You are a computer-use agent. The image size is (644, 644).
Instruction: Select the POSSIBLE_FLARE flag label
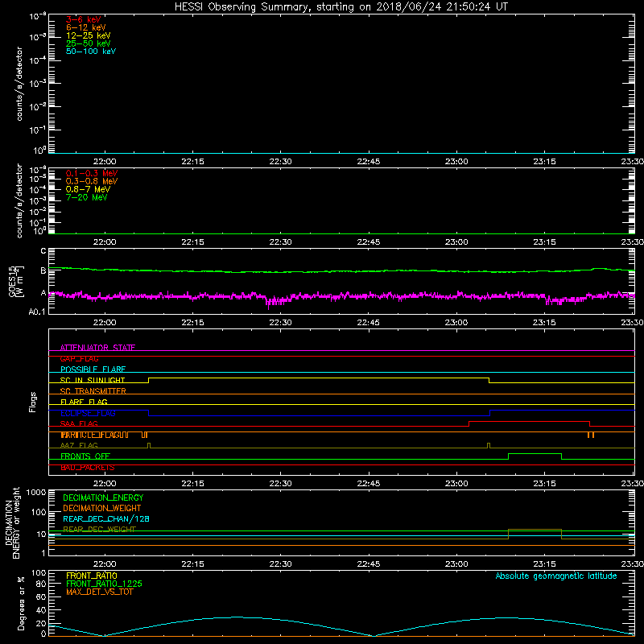pyautogui.click(x=93, y=369)
